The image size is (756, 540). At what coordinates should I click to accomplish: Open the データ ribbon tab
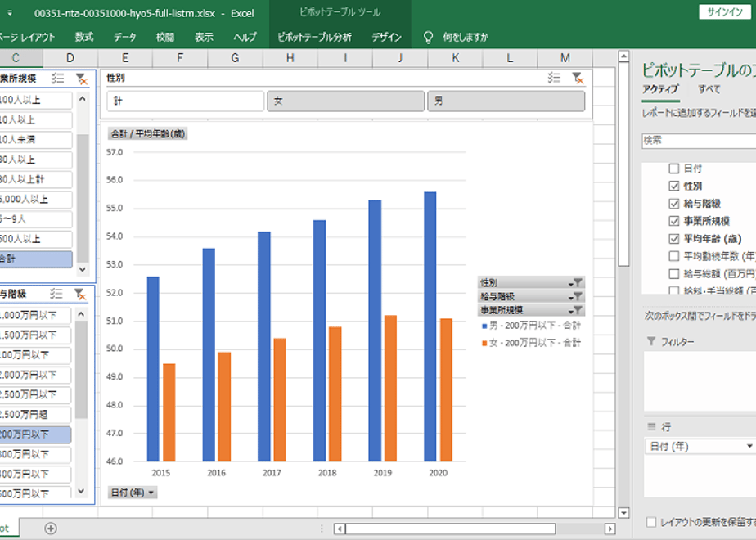click(x=125, y=37)
